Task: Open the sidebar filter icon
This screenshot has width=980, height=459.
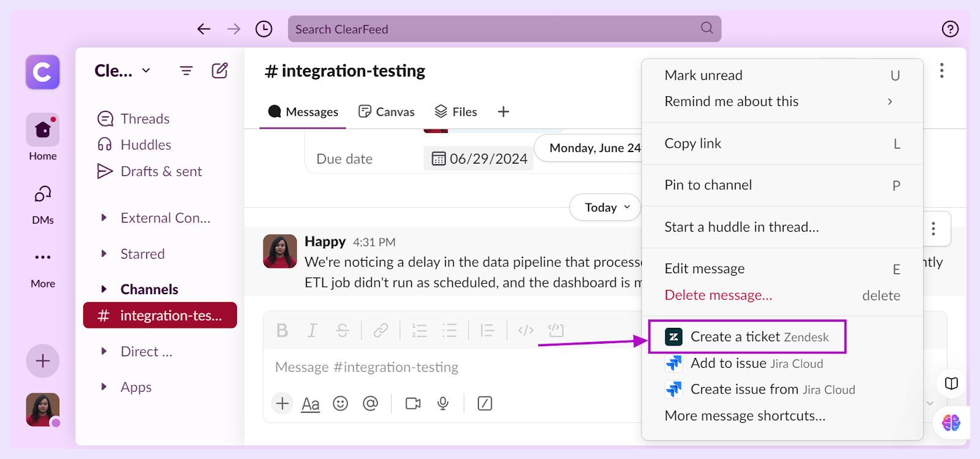Action: tap(186, 71)
